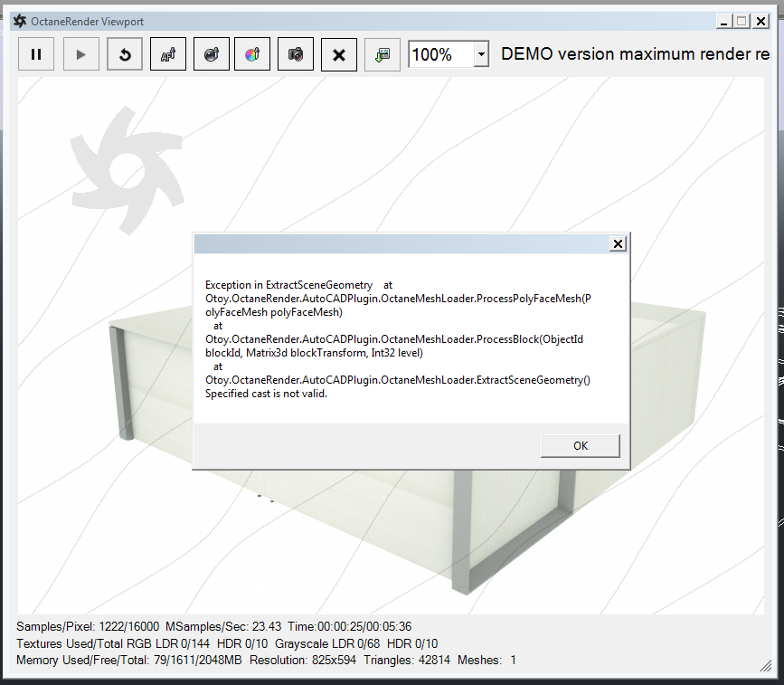Minimize the OctaneRender Viewport window
This screenshot has width=784, height=685.
tap(723, 22)
